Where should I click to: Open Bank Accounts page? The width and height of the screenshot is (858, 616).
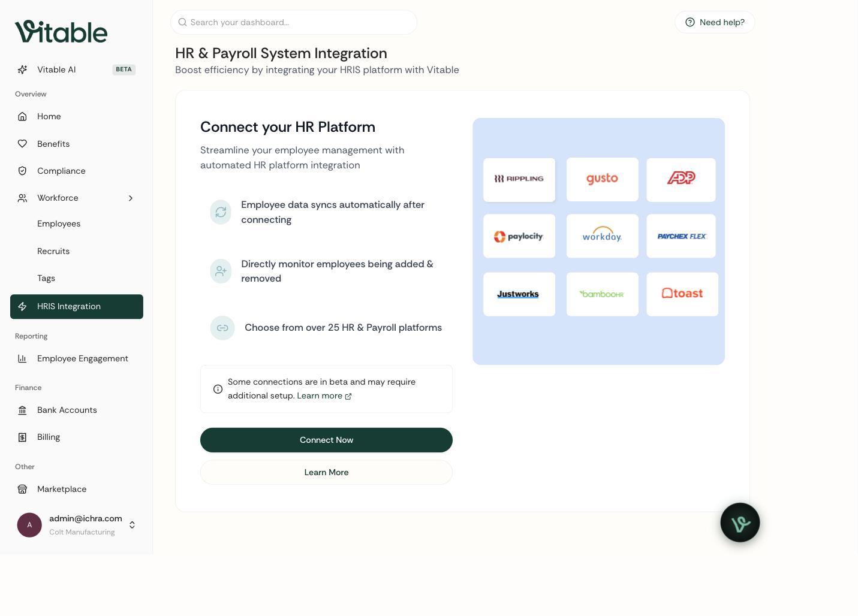click(77, 410)
